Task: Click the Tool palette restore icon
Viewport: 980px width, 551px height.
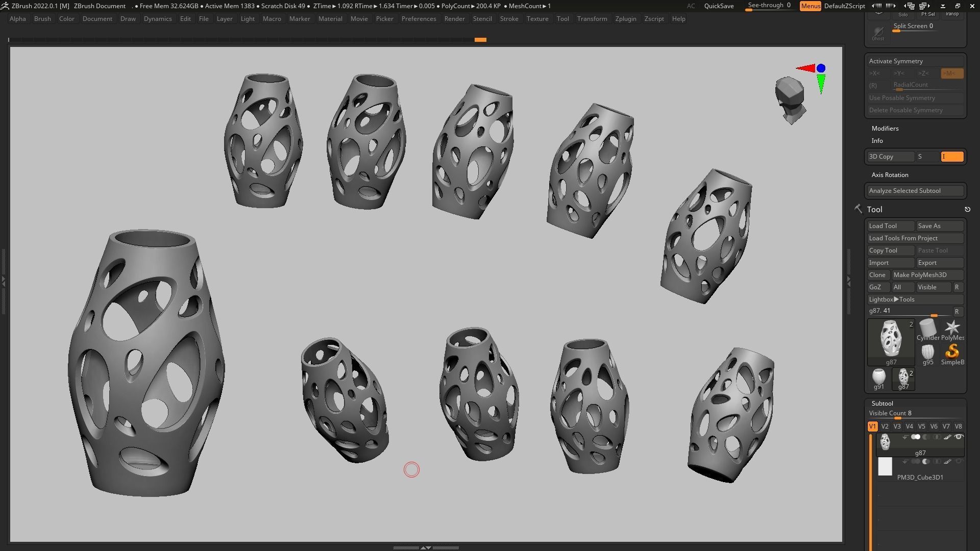Action: (967, 210)
